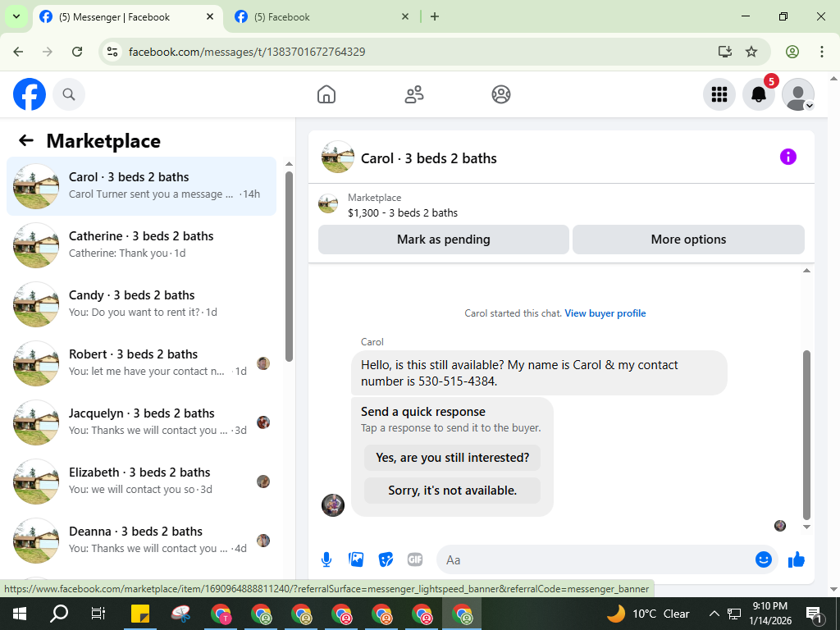This screenshot has height=630, width=840.
Task: Reload the page
Action: tap(77, 52)
